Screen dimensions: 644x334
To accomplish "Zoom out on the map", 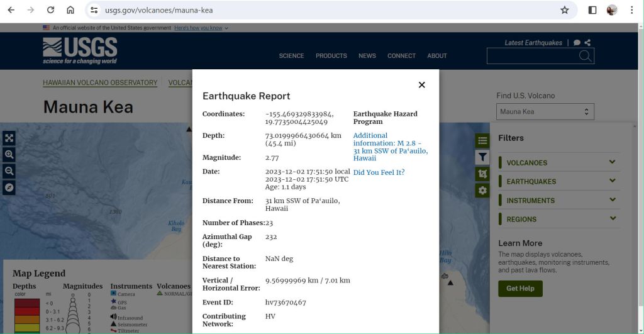I will [x=9, y=171].
